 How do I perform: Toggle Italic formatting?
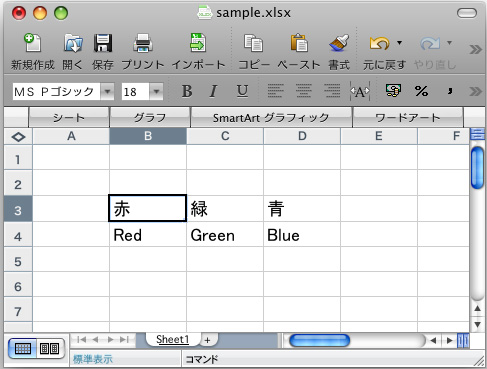(213, 91)
